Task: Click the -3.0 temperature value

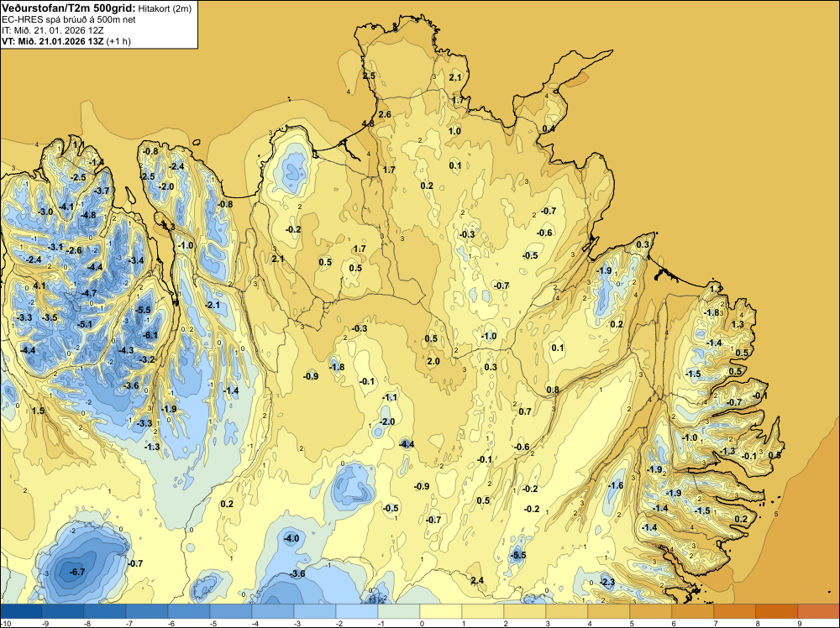Action: click(45, 212)
